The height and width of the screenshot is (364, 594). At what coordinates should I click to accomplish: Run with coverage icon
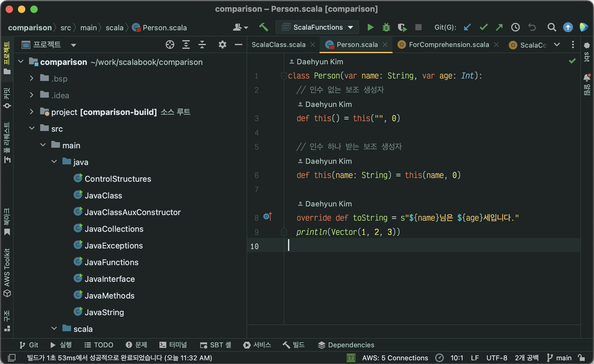point(402,28)
